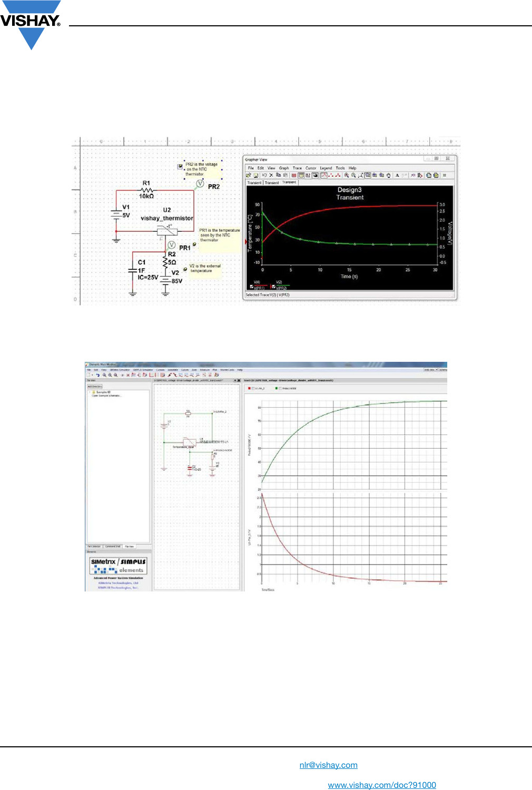Click the Zoom in magnifier in Grapher toolbar
The width and height of the screenshot is (532, 790).
click(x=347, y=175)
